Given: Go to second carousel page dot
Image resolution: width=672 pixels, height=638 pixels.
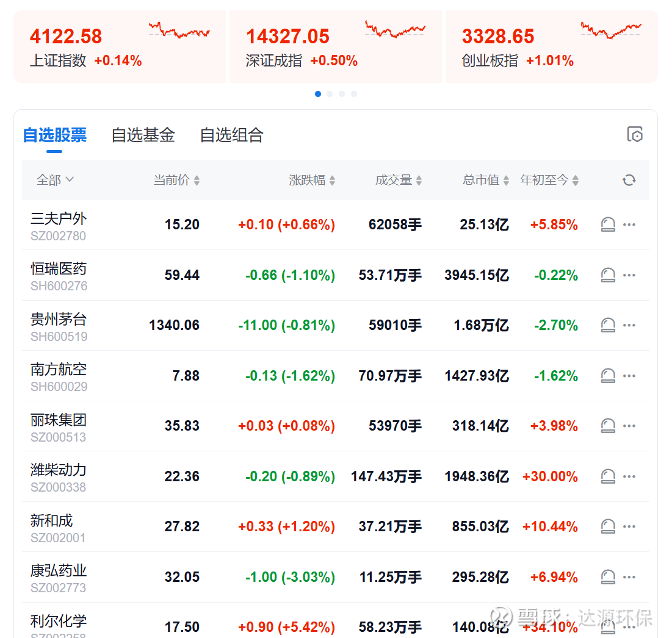Looking at the screenshot, I should pyautogui.click(x=330, y=94).
